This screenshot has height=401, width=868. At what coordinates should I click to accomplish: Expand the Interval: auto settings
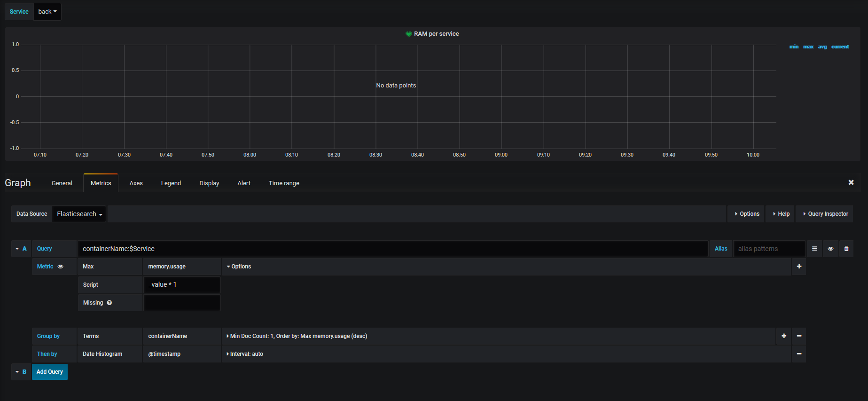click(x=245, y=354)
